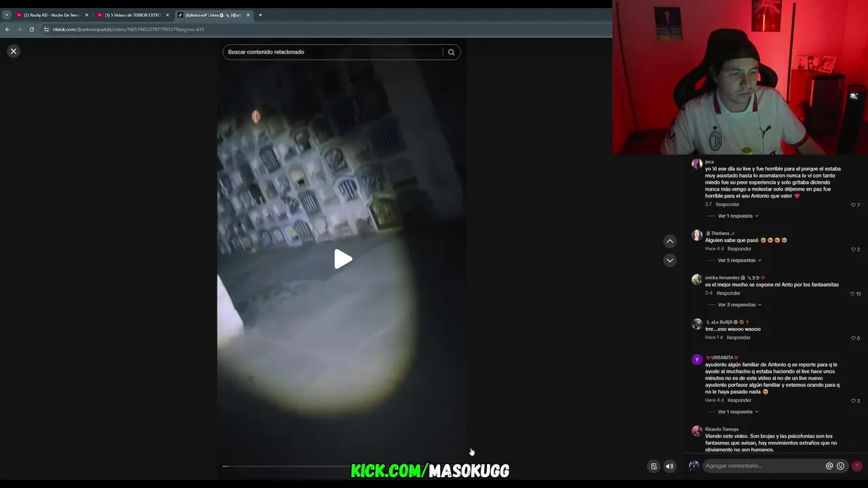
Task: Like aLe BoRjA's comment with the heart
Action: point(854,338)
